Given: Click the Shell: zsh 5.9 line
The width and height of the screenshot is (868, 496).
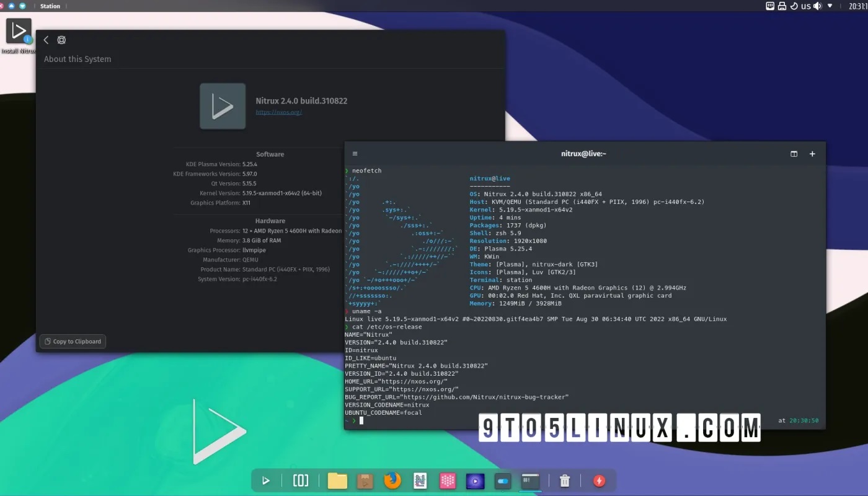Looking at the screenshot, I should pos(495,233).
